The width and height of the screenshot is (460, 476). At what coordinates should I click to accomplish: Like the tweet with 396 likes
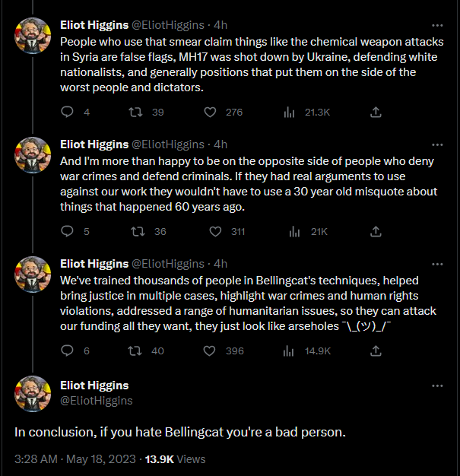click(211, 351)
